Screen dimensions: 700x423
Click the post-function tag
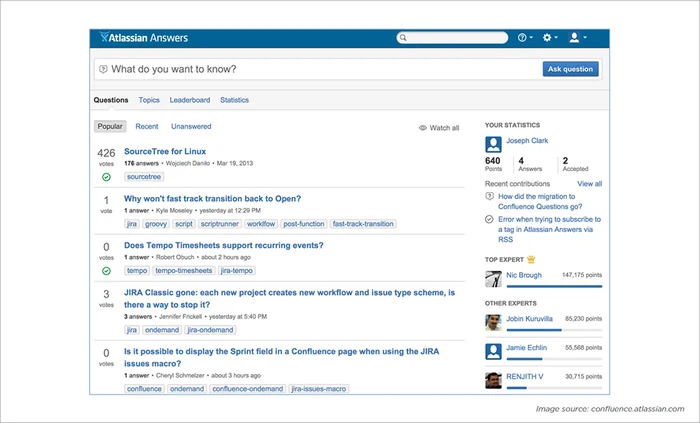(304, 224)
